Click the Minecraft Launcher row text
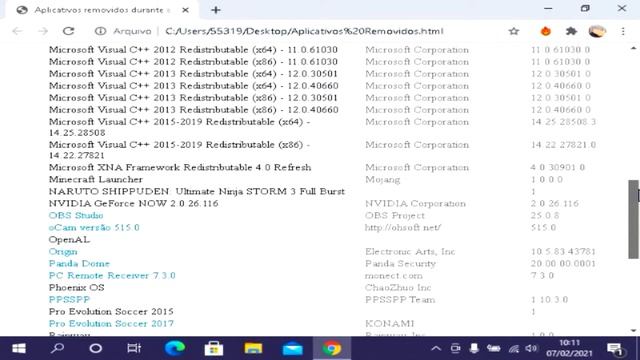 click(x=96, y=180)
